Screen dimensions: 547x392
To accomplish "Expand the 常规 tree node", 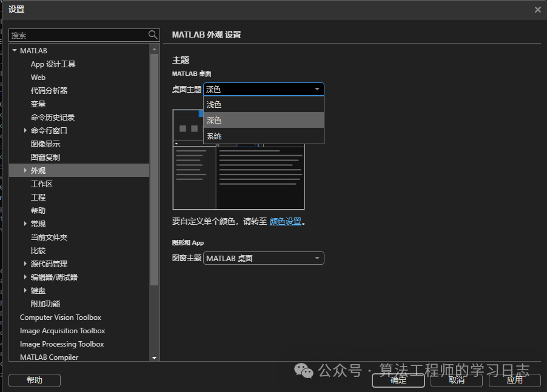I will click(25, 224).
